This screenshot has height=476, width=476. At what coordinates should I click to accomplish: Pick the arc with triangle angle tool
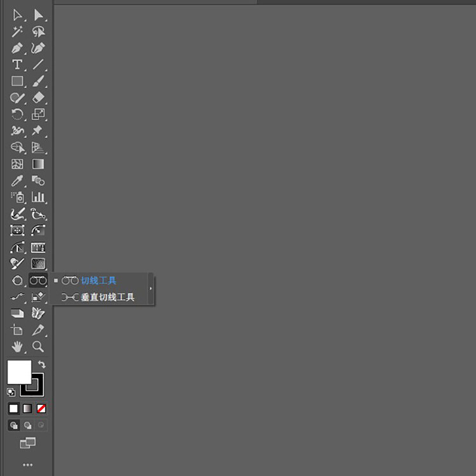(x=17, y=247)
